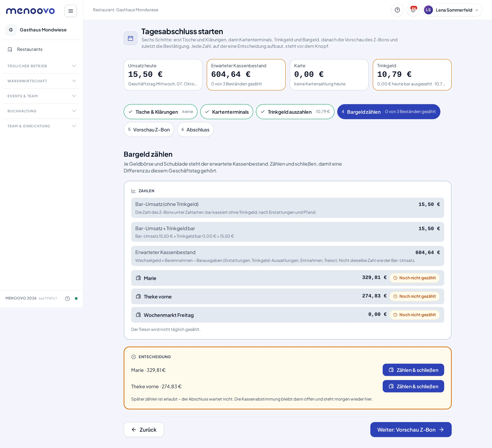
Task: Expand the EVENTS & TEAM section
Action: point(42,96)
